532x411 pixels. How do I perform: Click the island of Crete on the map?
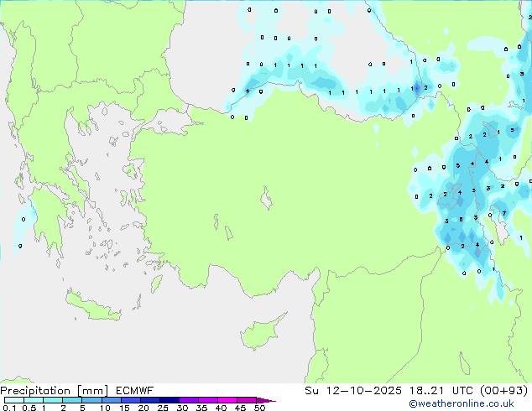pos(92,306)
